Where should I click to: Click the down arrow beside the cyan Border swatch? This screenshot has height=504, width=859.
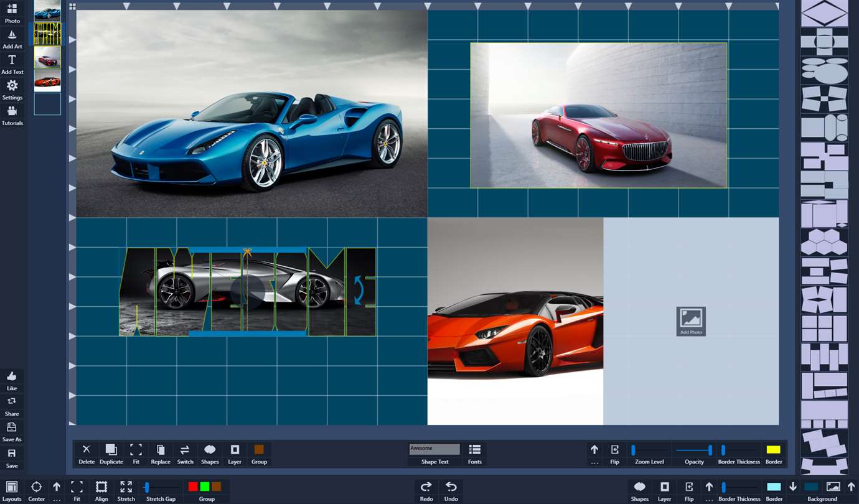793,487
